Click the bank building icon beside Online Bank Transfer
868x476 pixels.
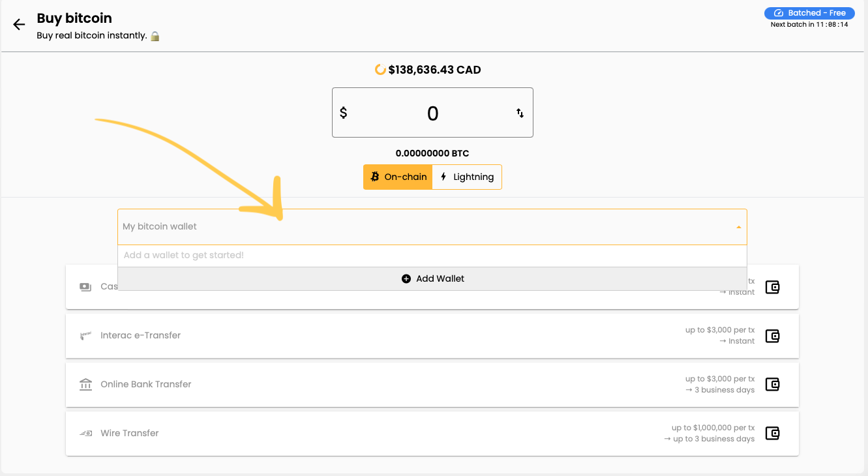85,385
